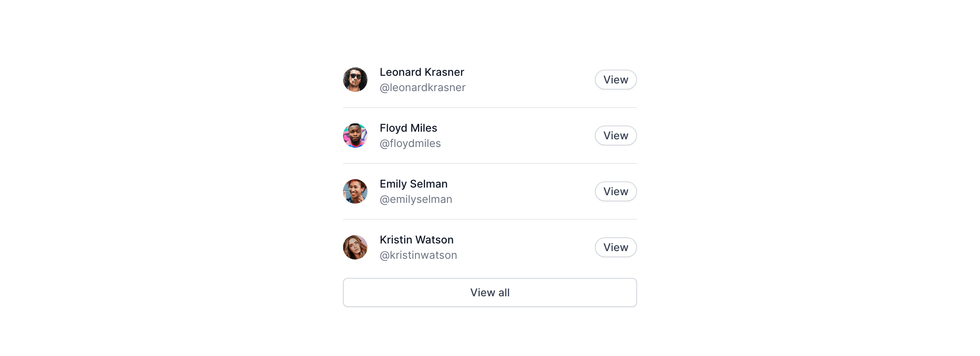Select the name Floyd Miles
Screen dimensions: 980x356
coord(408,128)
